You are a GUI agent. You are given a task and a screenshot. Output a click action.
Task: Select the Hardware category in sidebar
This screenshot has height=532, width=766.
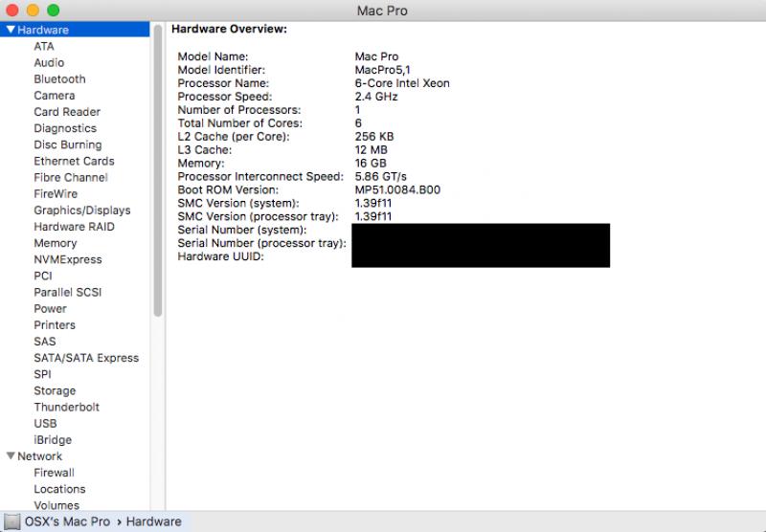75,30
